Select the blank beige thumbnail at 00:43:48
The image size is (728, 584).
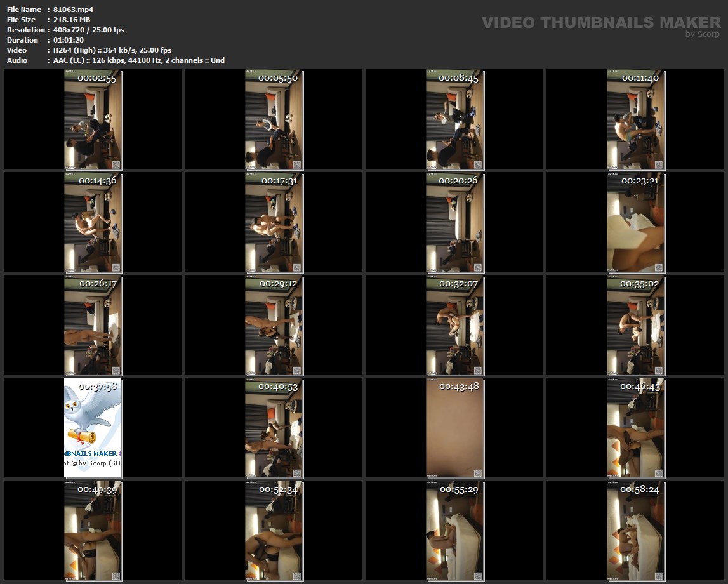click(x=455, y=428)
